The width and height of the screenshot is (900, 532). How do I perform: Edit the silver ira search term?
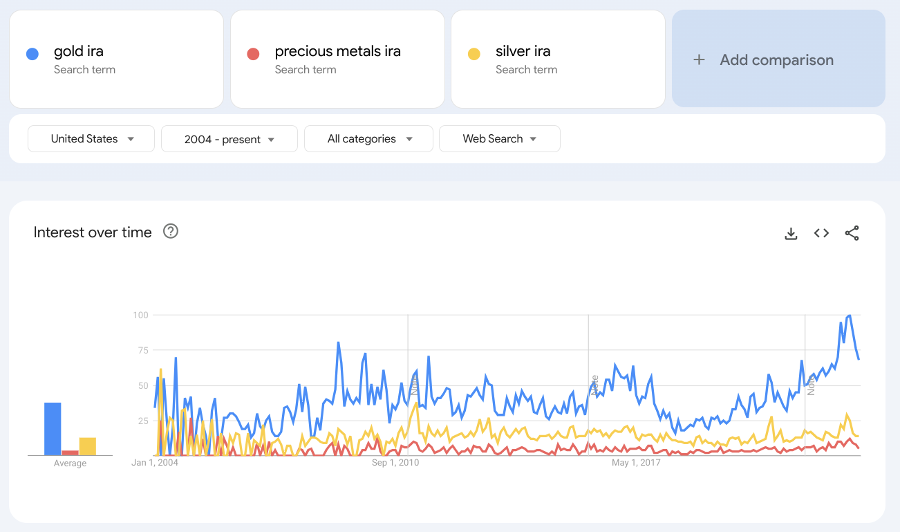(x=523, y=51)
